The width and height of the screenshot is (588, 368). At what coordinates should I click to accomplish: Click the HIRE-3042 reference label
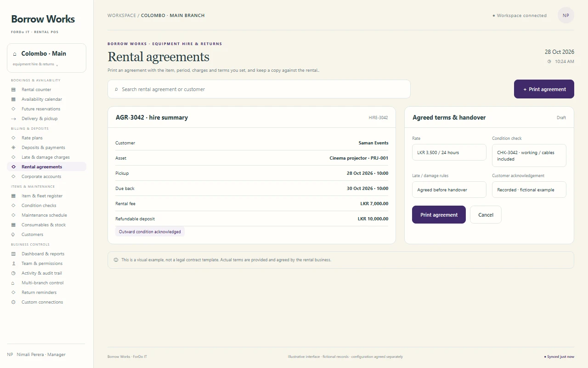378,118
